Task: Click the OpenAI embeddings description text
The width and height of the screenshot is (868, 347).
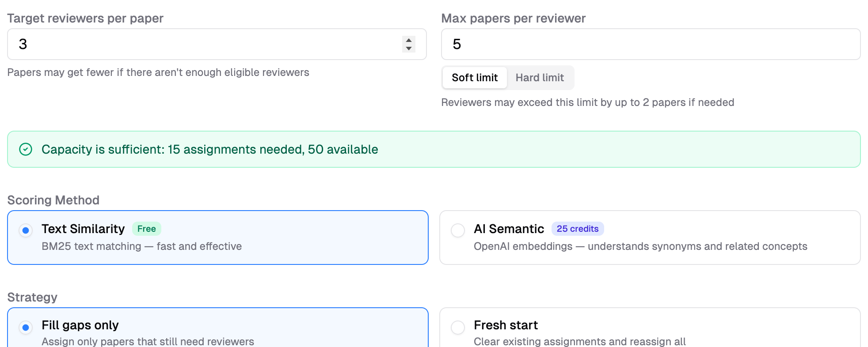Action: [640, 246]
